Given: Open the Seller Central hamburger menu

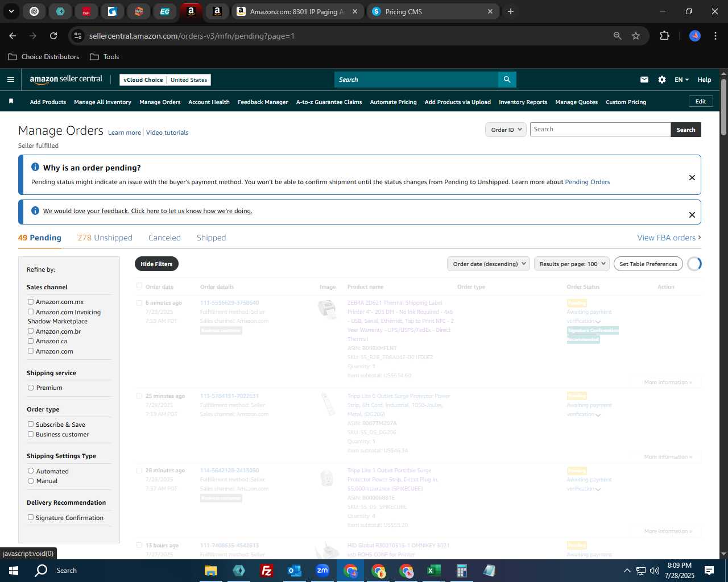Looking at the screenshot, I should (x=11, y=80).
